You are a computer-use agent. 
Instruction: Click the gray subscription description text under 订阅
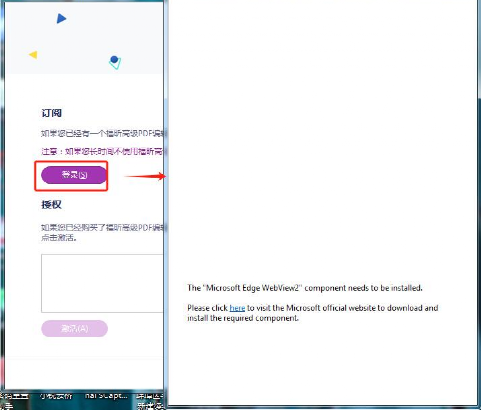click(102, 133)
